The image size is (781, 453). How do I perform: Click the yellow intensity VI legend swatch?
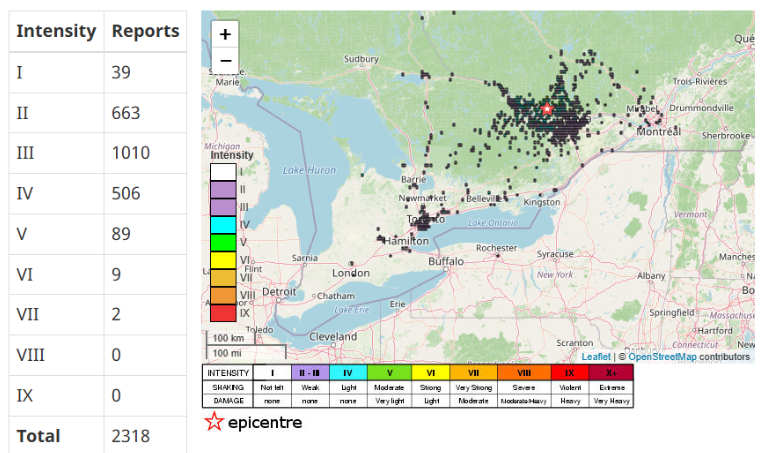point(222,260)
